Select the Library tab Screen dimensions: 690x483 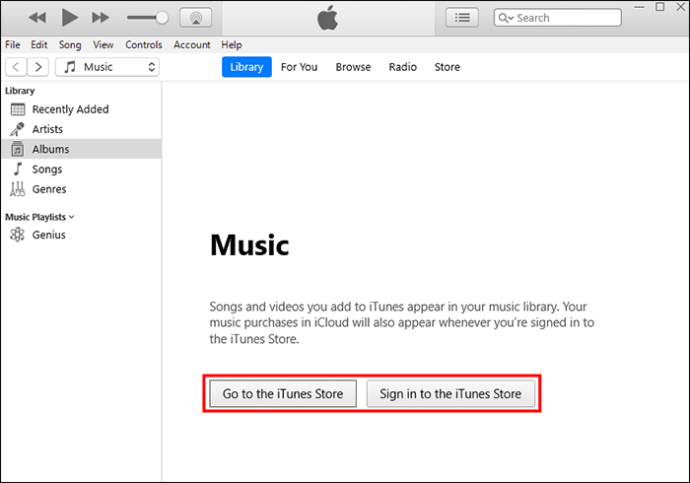click(x=246, y=67)
